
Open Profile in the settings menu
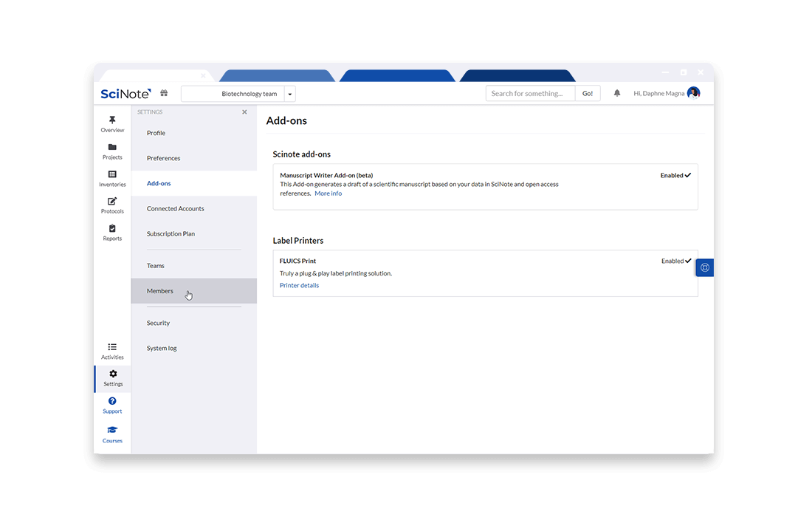tap(156, 133)
